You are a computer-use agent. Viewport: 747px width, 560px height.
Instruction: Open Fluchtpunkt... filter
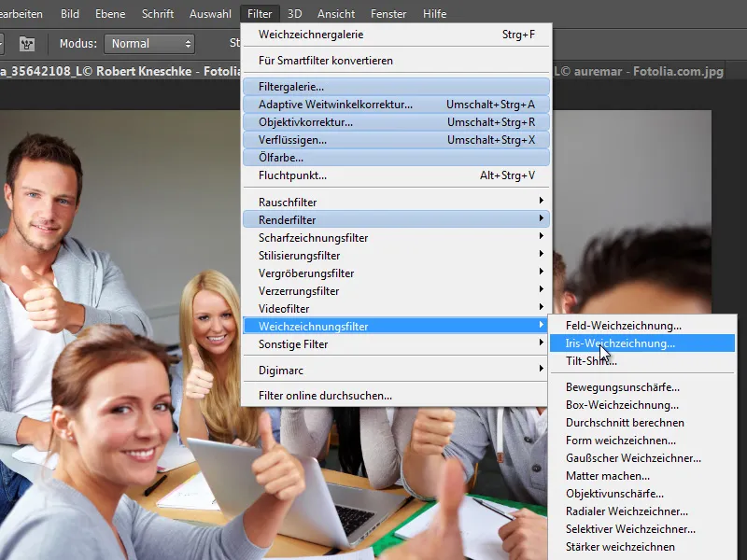point(396,175)
